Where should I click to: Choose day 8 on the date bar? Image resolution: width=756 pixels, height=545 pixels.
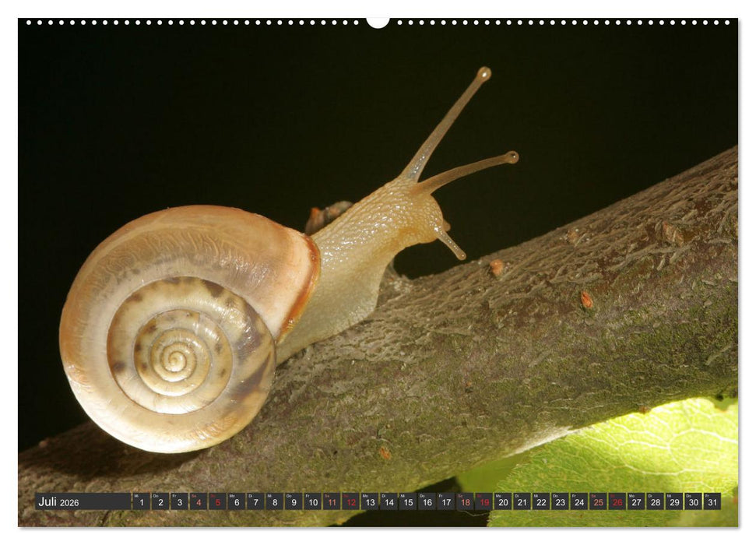(x=274, y=501)
